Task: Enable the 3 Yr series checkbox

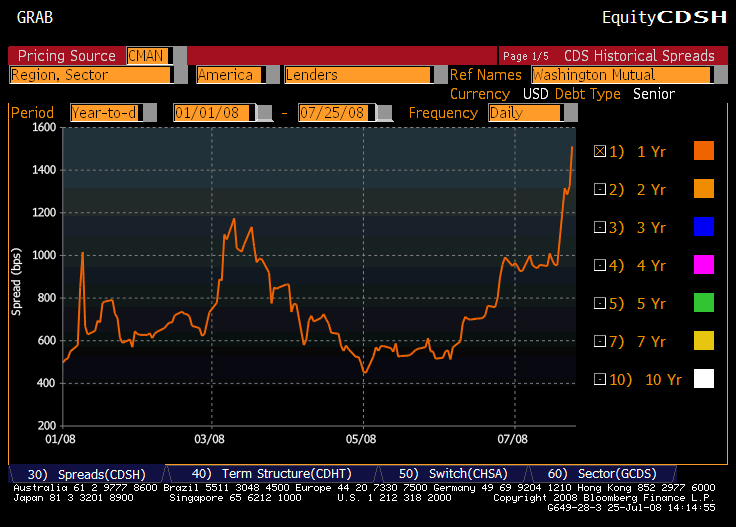Action: [x=599, y=227]
